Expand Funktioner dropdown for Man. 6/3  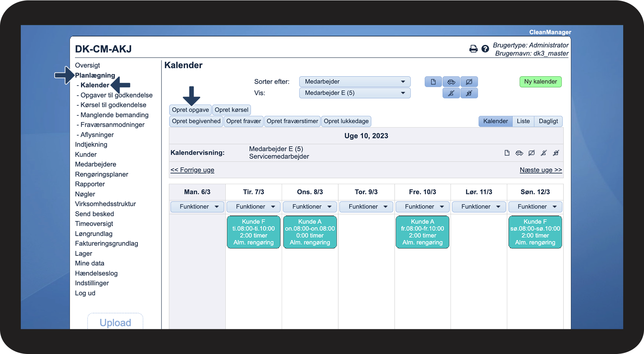(x=197, y=207)
